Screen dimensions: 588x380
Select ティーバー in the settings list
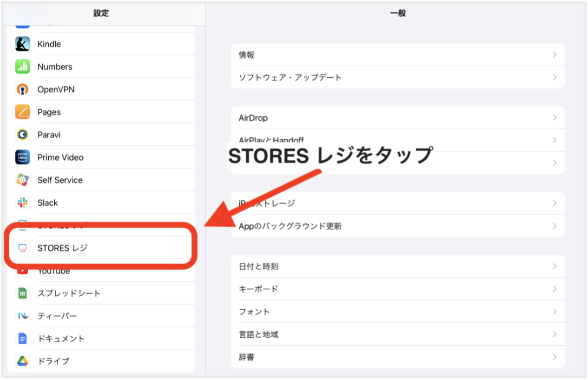coord(101,316)
